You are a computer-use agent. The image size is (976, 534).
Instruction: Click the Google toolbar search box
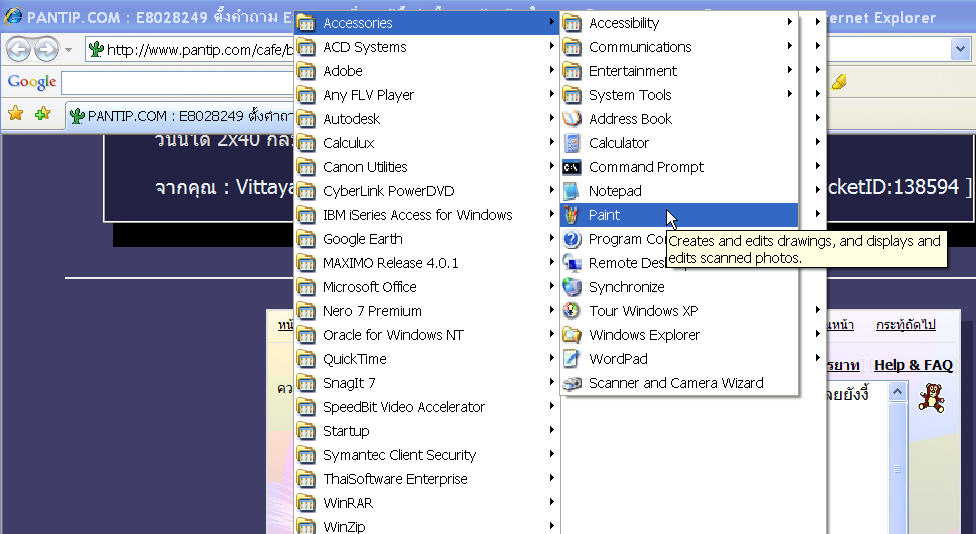(177, 82)
